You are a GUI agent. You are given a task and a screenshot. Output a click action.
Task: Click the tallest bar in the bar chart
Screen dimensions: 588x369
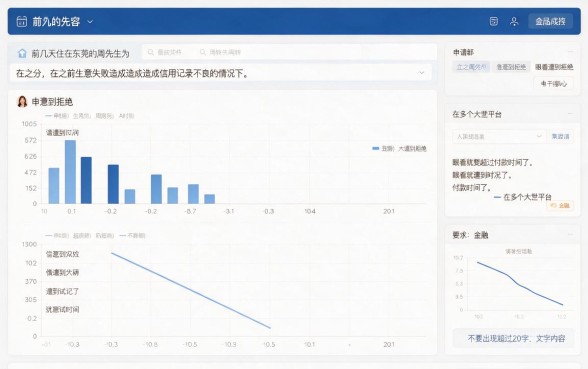coord(70,172)
